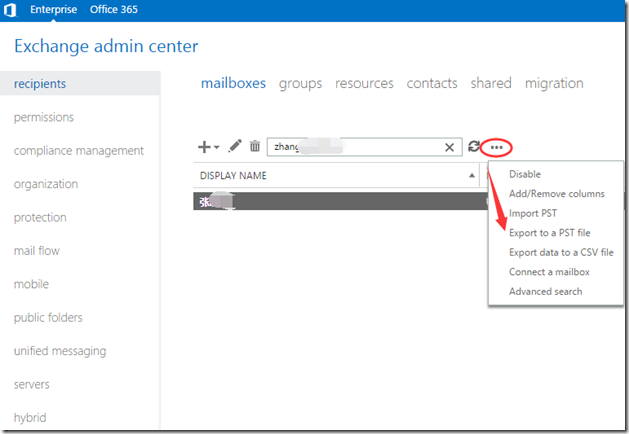Screen dimensions: 629x434
Task: Open the more options ellipsis menu
Action: pyautogui.click(x=496, y=148)
